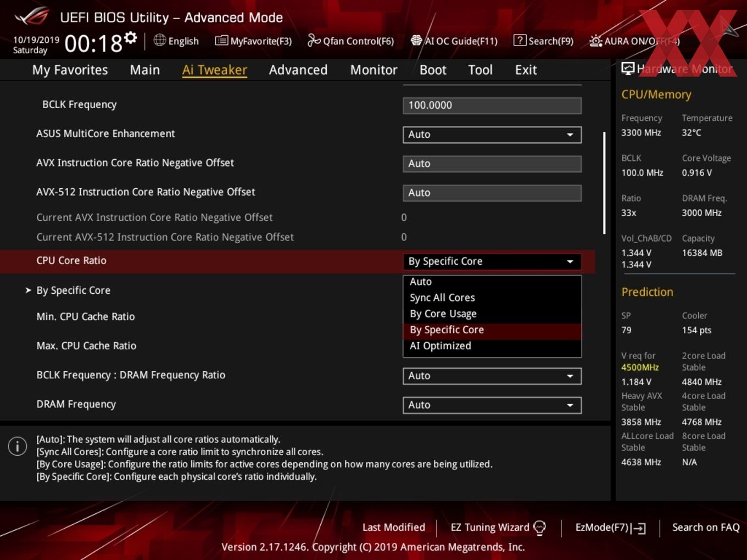Screen dimensions: 747x560
Task: Click the EZ Tuning Wizard bulb icon
Action: click(540, 528)
